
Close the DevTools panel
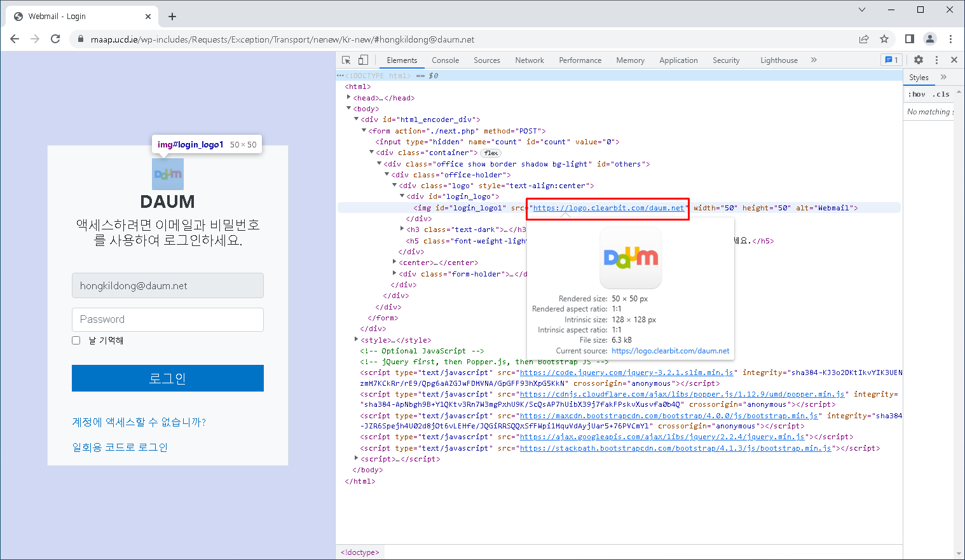954,60
